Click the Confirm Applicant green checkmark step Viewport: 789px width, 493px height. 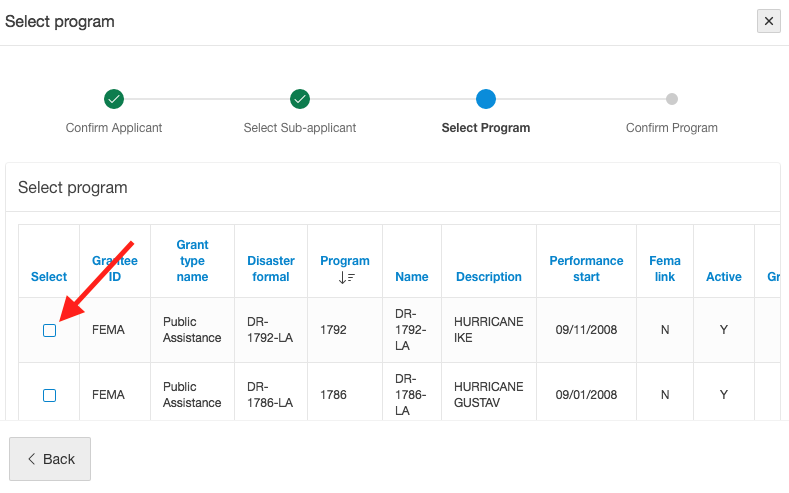(114, 99)
